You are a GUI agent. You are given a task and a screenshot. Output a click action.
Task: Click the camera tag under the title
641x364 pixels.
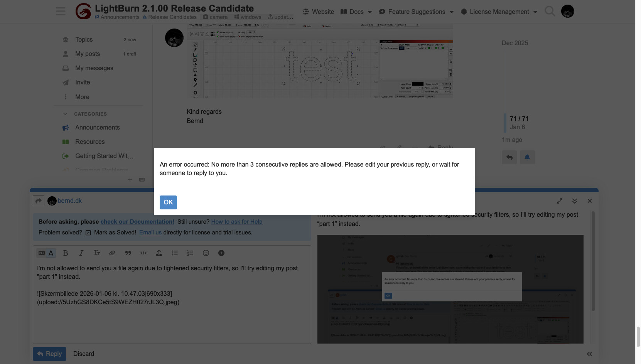tap(215, 17)
